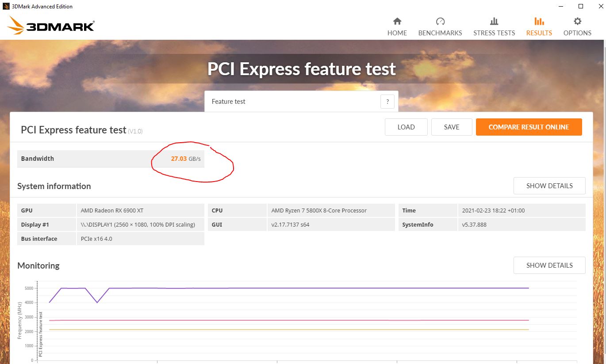
Task: Click the PCI Express feature test page title
Action: pyautogui.click(x=302, y=69)
